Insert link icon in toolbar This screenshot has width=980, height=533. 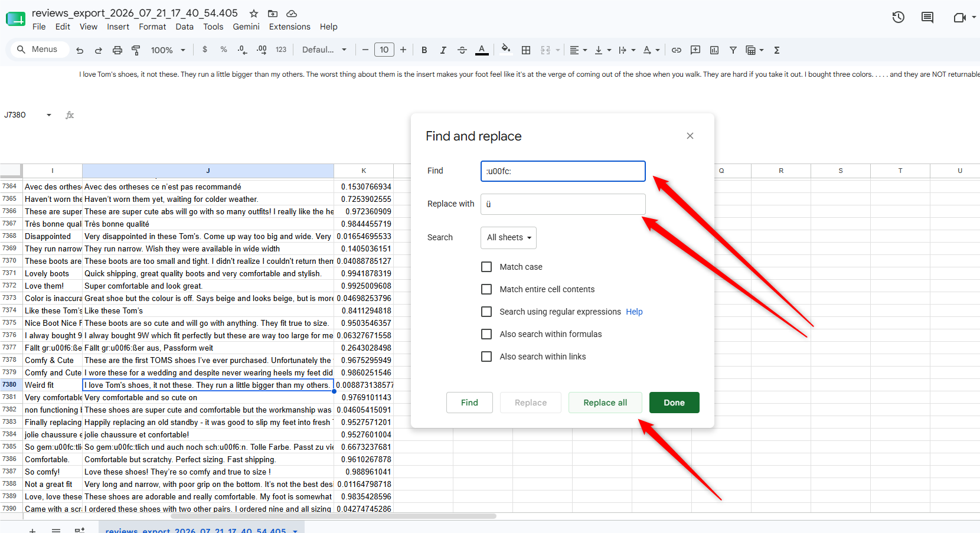click(677, 50)
